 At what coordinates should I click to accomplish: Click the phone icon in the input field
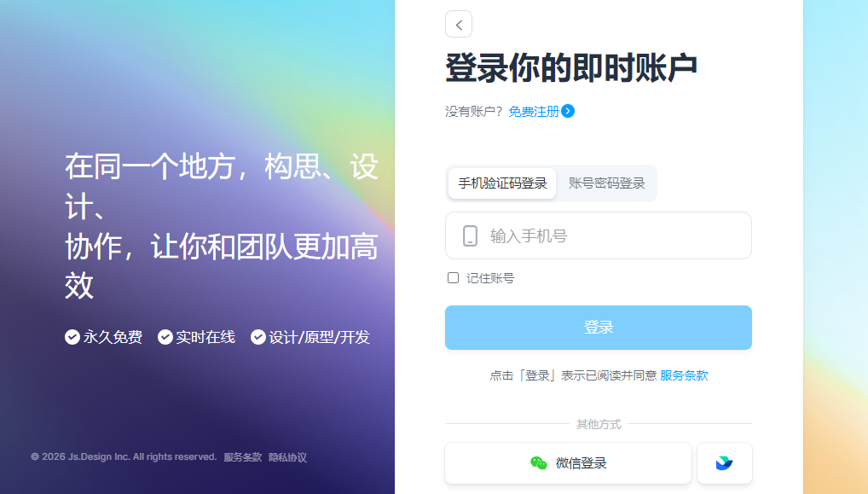(x=470, y=236)
